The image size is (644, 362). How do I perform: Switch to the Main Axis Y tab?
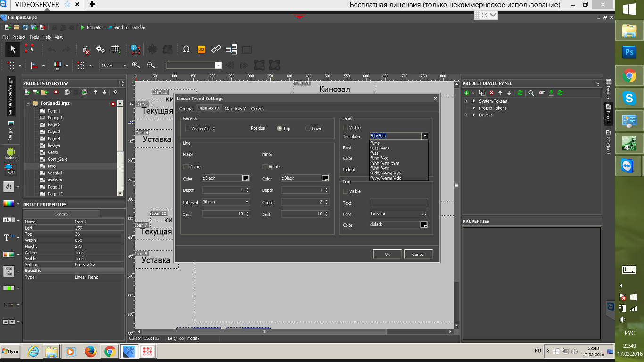click(235, 109)
